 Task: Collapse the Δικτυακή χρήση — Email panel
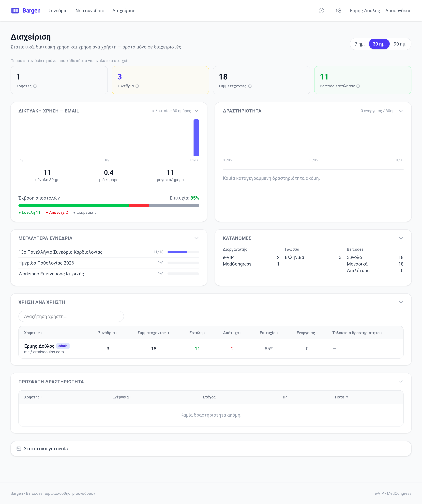(x=196, y=111)
